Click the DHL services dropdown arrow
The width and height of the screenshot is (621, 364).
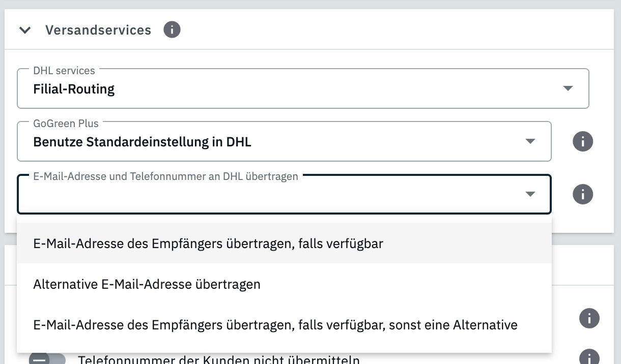pyautogui.click(x=568, y=88)
